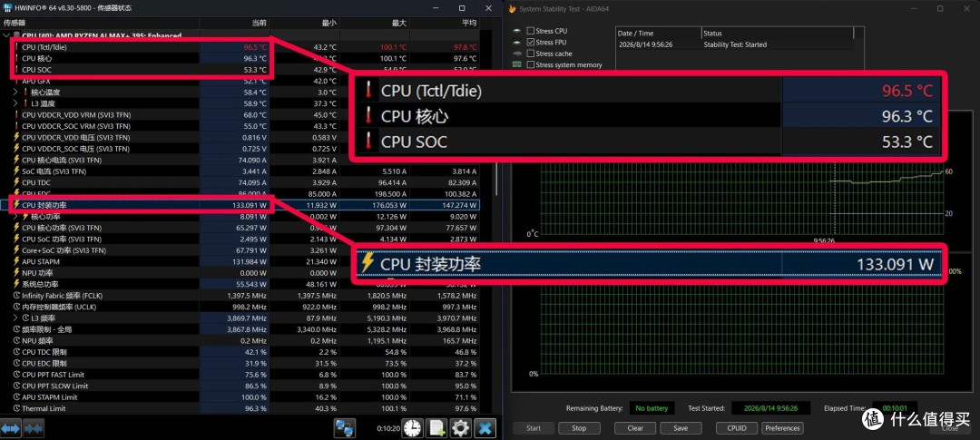Viewport: 980px width, 440px height.
Task: Click the Start button in AIDA64
Action: point(534,428)
